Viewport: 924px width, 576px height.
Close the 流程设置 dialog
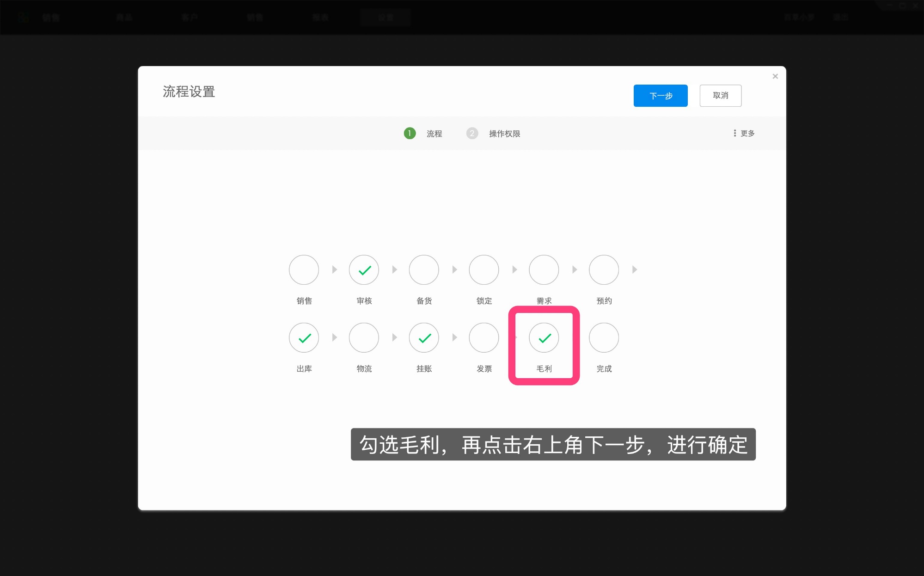click(x=775, y=76)
